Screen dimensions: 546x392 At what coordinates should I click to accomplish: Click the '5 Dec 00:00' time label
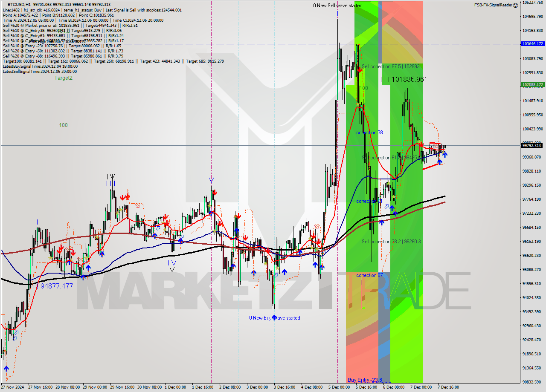click(x=339, y=387)
